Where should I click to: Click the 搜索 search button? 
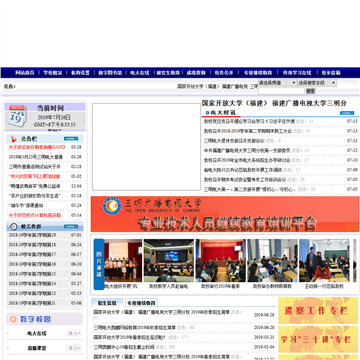(x=310, y=91)
